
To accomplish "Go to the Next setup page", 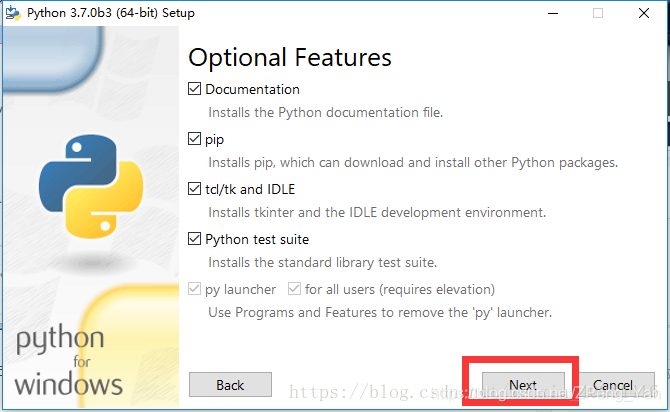I will [x=523, y=385].
